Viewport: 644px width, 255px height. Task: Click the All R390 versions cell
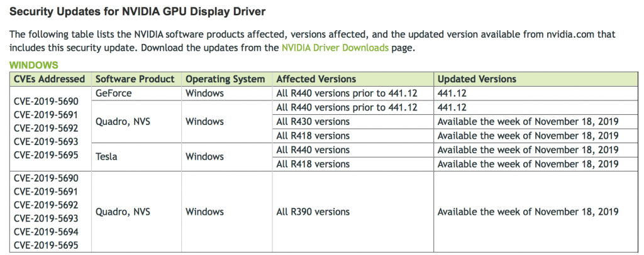pyautogui.click(x=353, y=212)
